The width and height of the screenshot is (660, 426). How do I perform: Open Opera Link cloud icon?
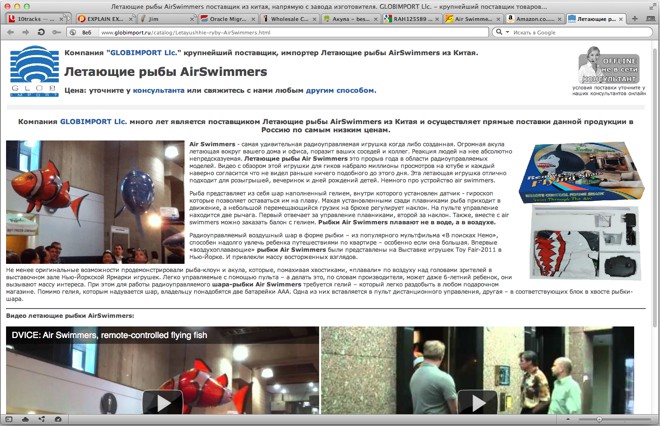25,420
